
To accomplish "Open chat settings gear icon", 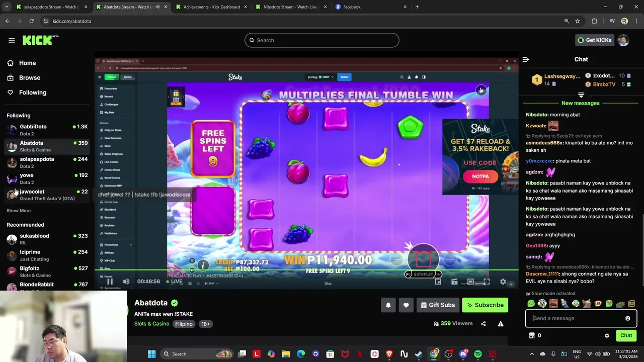I will 607,335.
